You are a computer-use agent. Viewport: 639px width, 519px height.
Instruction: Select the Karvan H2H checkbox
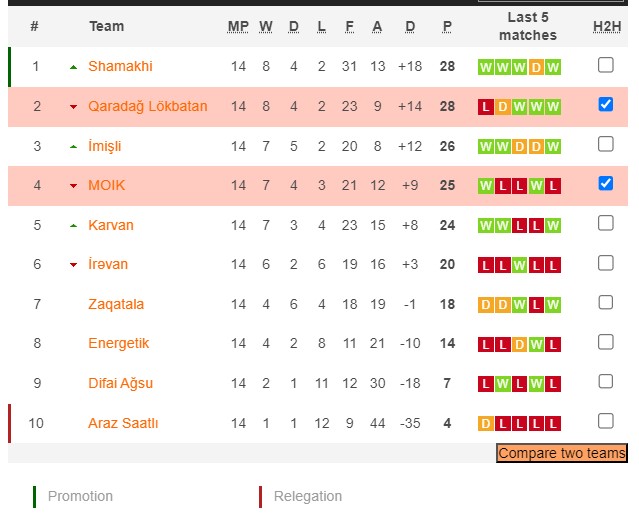[x=605, y=223]
